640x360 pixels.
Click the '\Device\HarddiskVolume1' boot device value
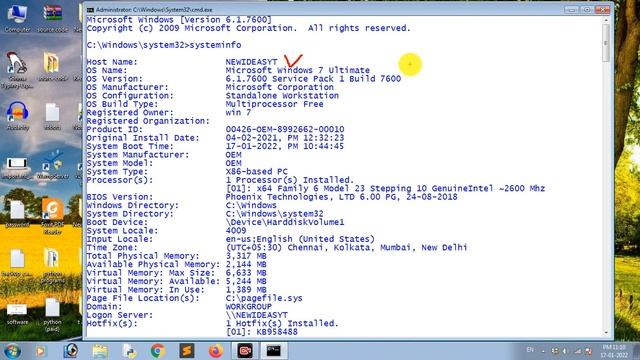tap(285, 222)
